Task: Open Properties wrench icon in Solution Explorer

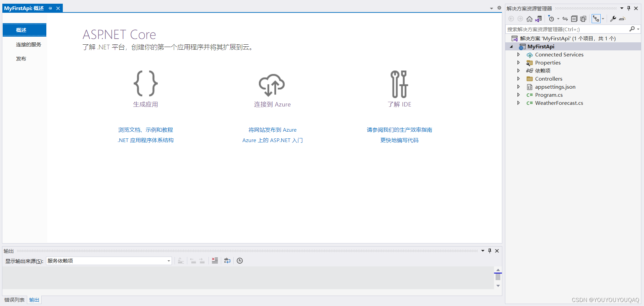Action: click(613, 19)
